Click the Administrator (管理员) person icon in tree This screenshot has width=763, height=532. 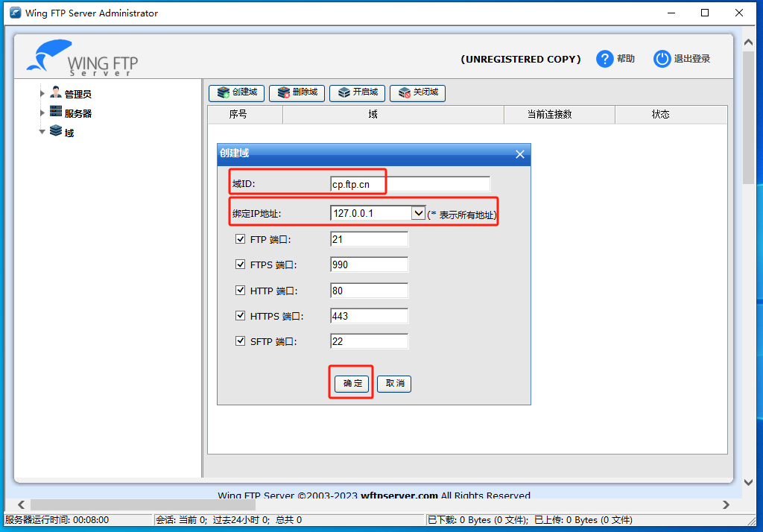pyautogui.click(x=56, y=92)
